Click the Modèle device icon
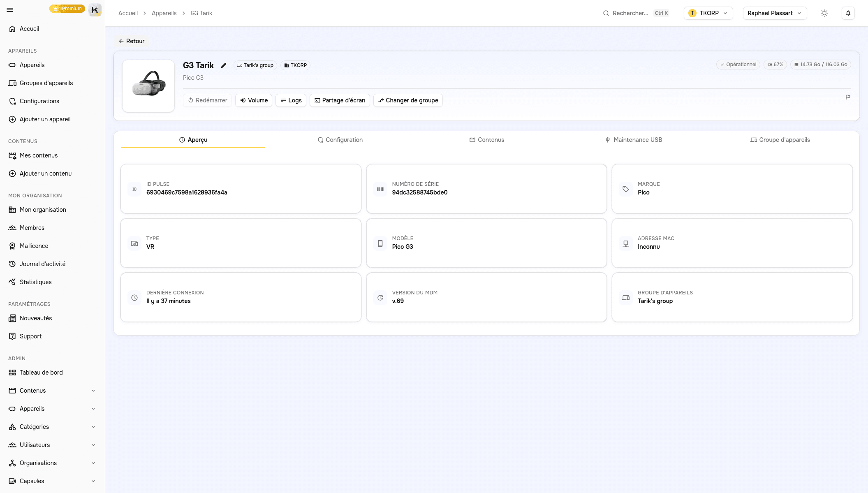 click(x=380, y=243)
